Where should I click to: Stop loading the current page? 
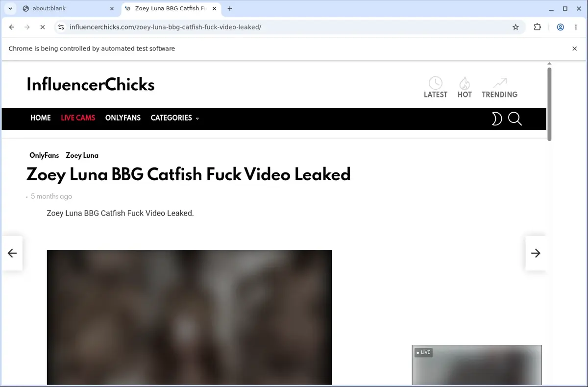[x=42, y=27]
